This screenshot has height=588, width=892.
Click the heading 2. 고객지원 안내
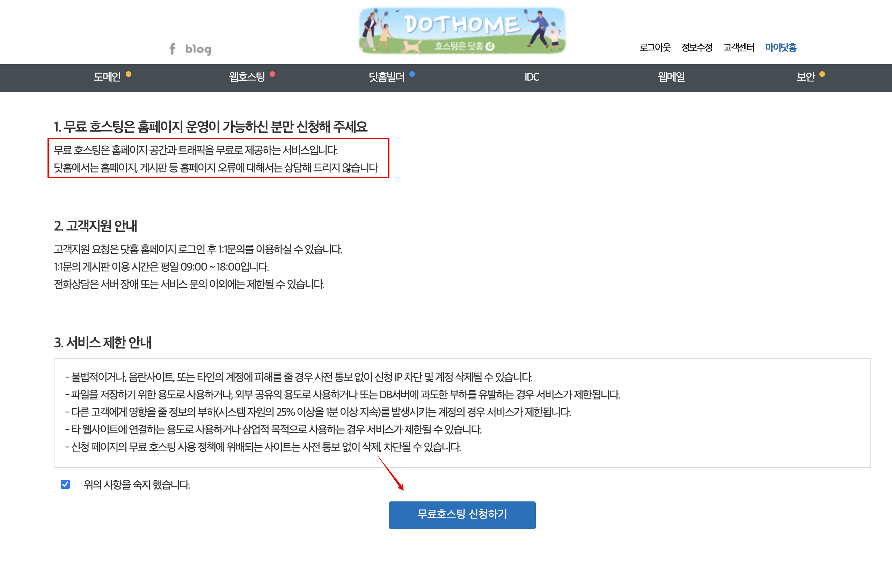coord(96,226)
